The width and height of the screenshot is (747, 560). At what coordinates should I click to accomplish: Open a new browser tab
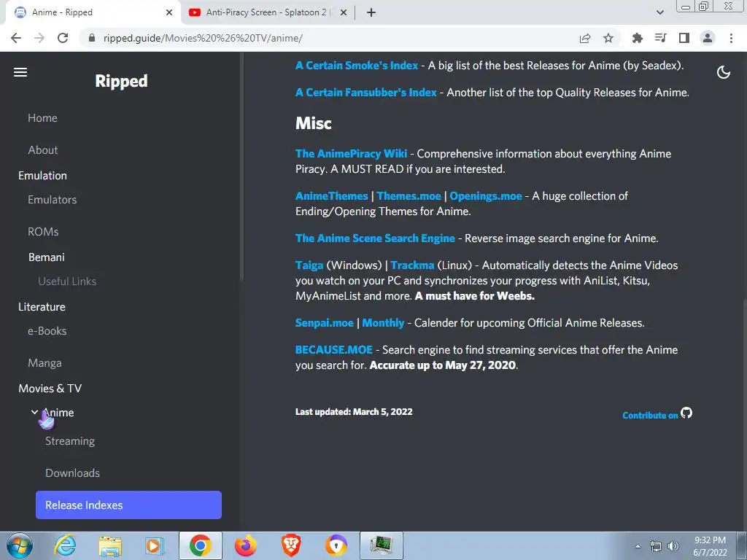click(371, 12)
